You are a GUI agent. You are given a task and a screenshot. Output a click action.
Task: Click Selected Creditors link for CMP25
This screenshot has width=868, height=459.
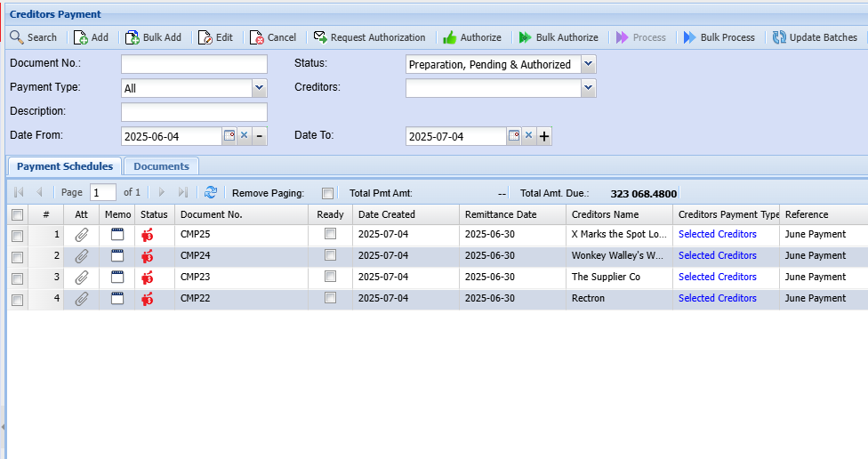717,235
